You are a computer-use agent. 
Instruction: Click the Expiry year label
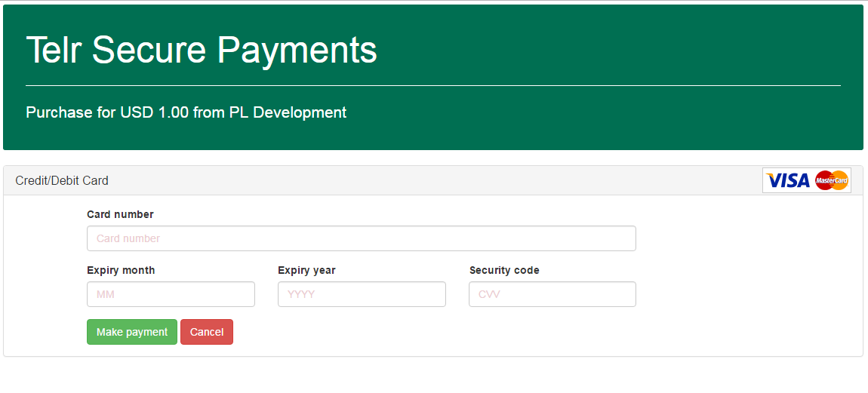[x=306, y=271]
